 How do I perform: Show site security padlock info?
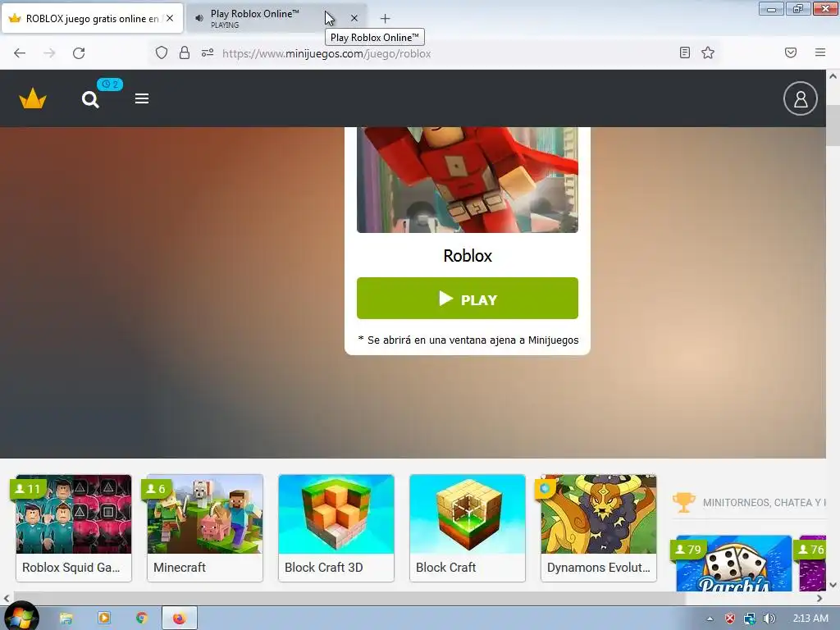point(185,52)
